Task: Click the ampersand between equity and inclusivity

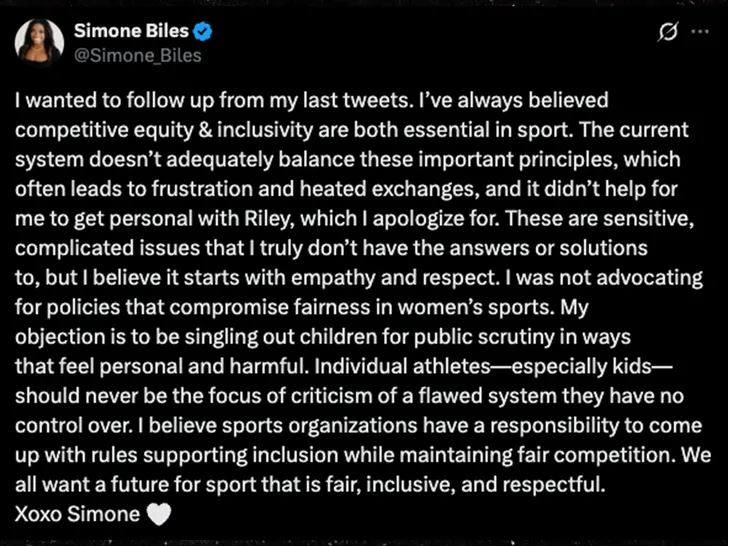Action: (205, 130)
